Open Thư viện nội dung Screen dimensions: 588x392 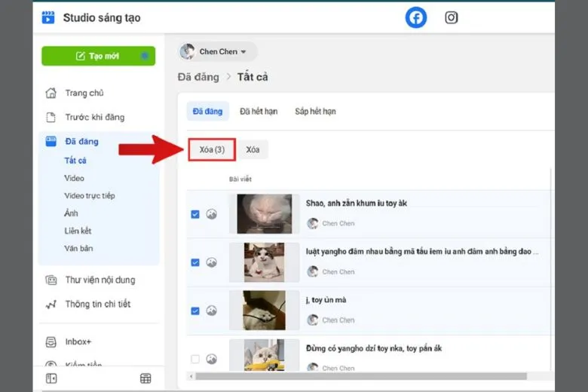tap(100, 280)
